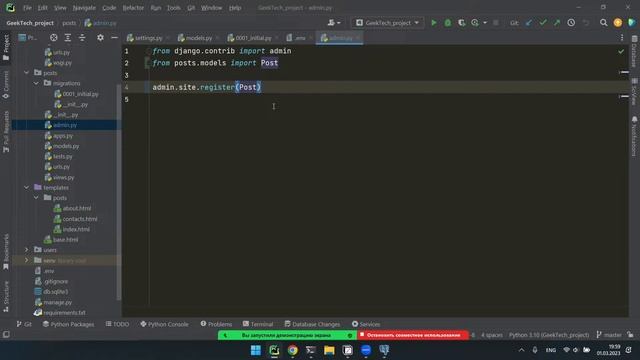Click Git Rollback undo arrow icon
This screenshot has width=640, height=360.
pyautogui.click(x=586, y=23)
